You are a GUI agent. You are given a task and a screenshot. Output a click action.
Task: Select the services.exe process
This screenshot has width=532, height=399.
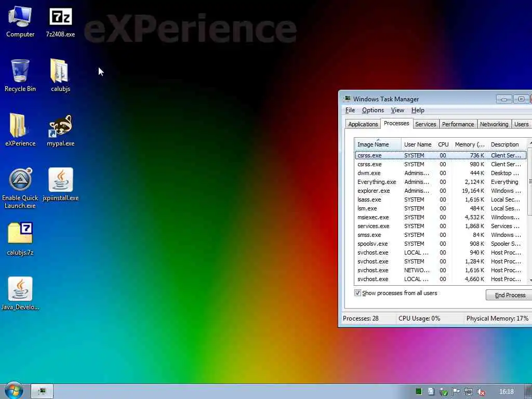point(441,226)
